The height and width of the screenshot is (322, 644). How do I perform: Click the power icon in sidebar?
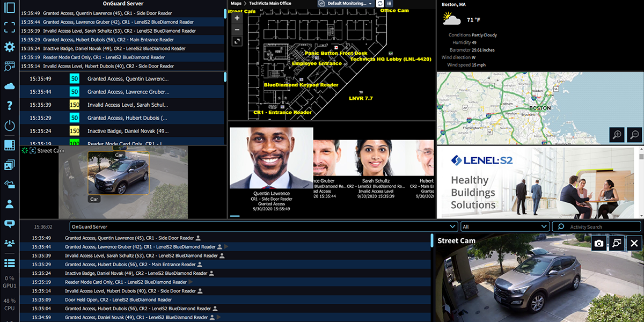point(9,126)
